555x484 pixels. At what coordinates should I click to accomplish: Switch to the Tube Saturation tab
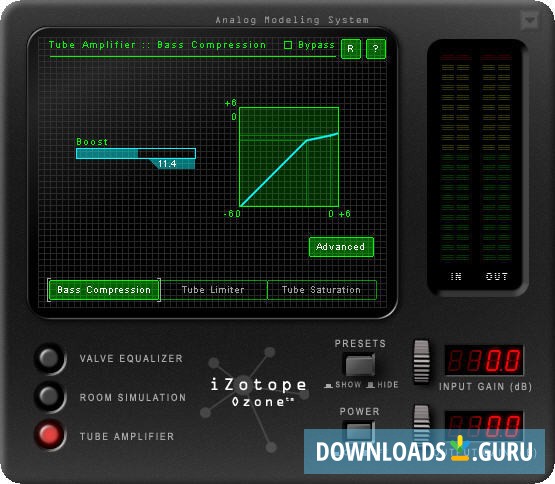click(x=321, y=290)
